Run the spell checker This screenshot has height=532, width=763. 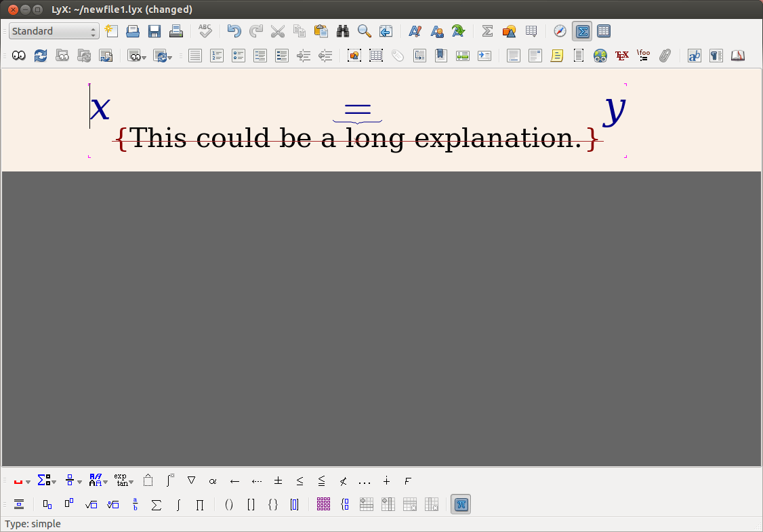point(204,31)
